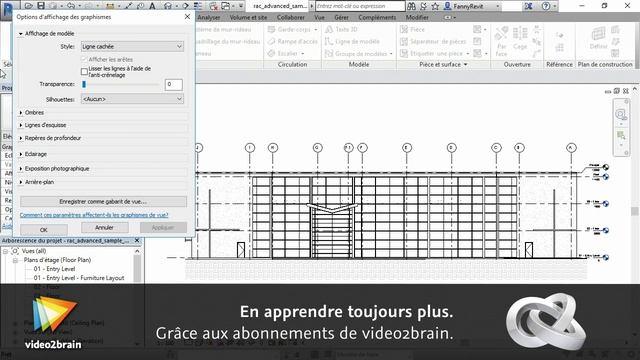Click the Thin Lines icon in quick access toolbar

coord(198,6)
